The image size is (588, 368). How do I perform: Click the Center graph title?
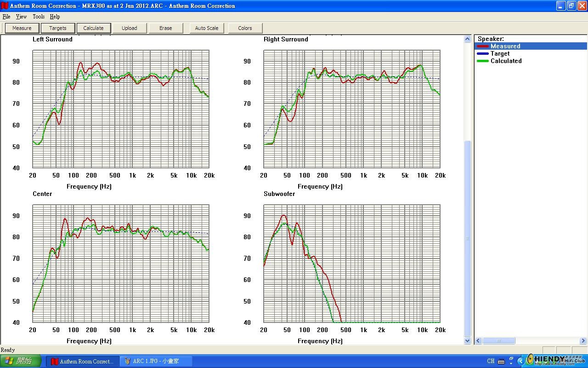coord(42,194)
